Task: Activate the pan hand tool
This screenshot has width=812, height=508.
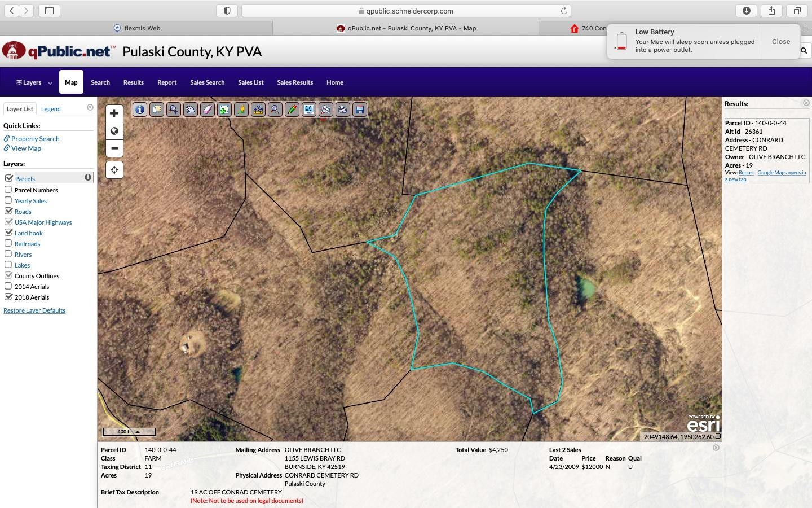Action: (191, 110)
